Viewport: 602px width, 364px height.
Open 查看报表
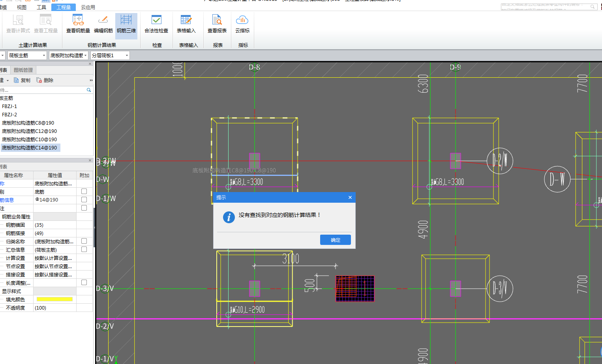tap(217, 24)
